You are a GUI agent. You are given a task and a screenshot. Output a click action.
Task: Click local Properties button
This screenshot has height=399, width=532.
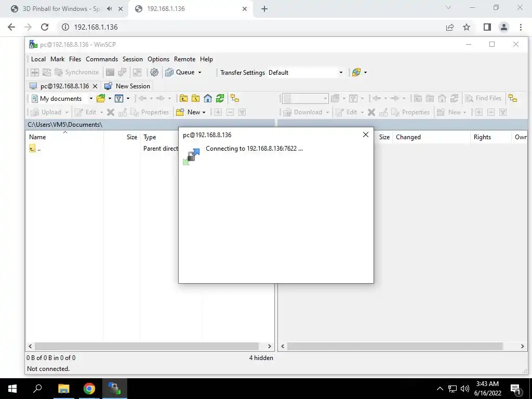click(x=150, y=112)
